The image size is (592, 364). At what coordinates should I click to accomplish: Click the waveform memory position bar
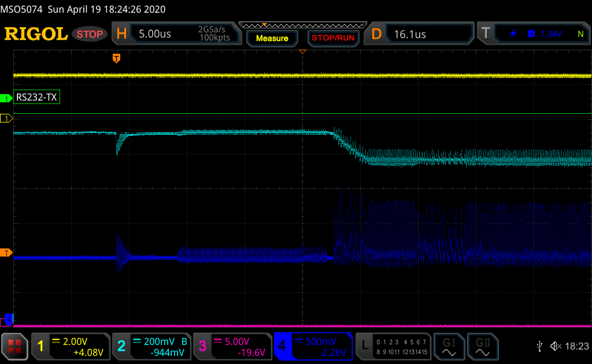(x=302, y=25)
